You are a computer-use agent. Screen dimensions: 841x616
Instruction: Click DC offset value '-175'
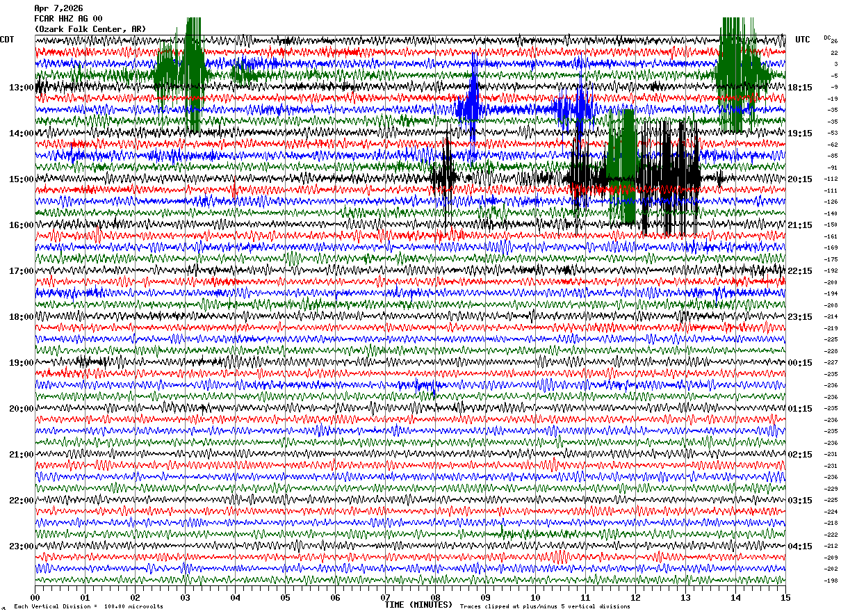click(x=831, y=259)
